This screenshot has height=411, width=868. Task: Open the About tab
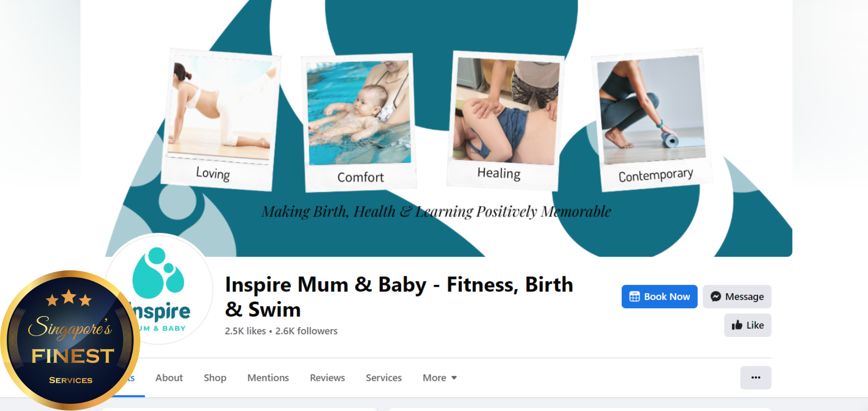point(169,378)
